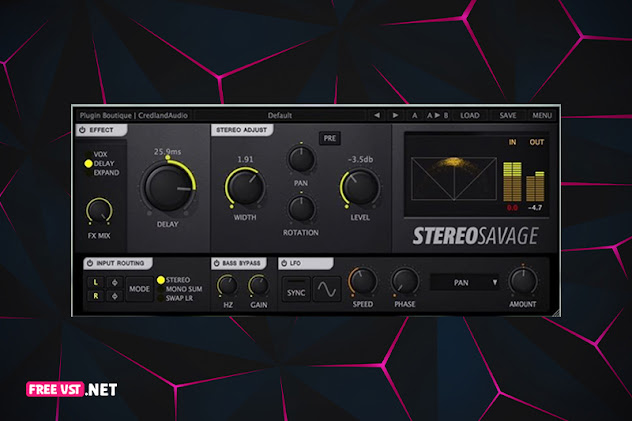Viewport: 632px width, 421px height.
Task: Click the WIDTH knob
Action: [245, 187]
